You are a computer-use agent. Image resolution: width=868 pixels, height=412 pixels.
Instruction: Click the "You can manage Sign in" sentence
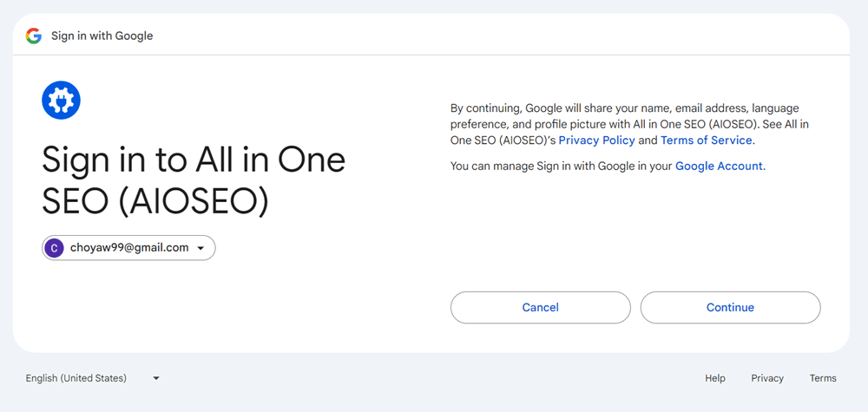coord(562,166)
